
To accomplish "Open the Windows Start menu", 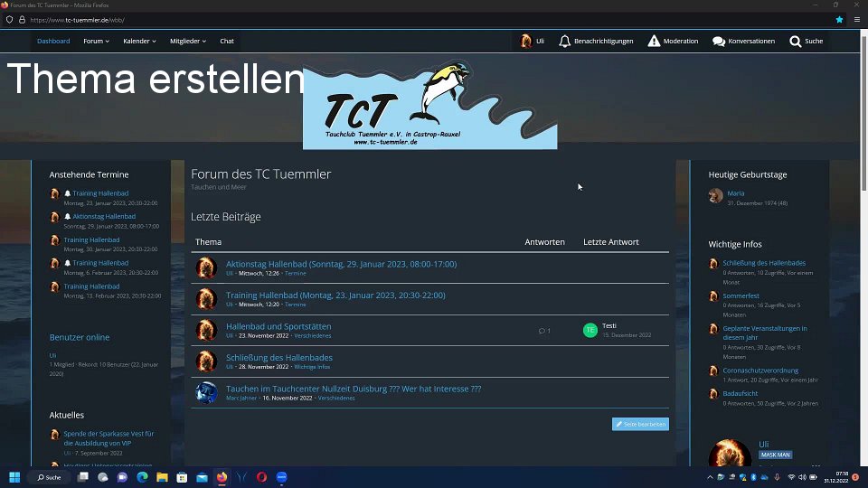I will (14, 476).
